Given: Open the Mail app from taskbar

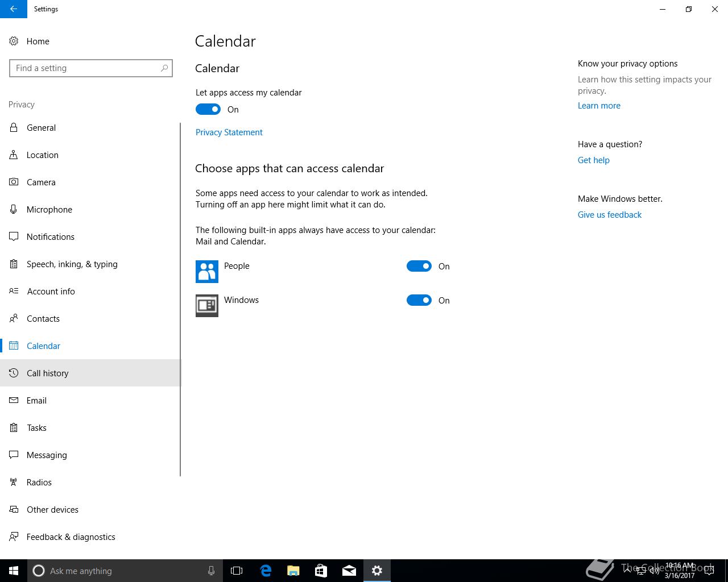Looking at the screenshot, I should pyautogui.click(x=349, y=571).
